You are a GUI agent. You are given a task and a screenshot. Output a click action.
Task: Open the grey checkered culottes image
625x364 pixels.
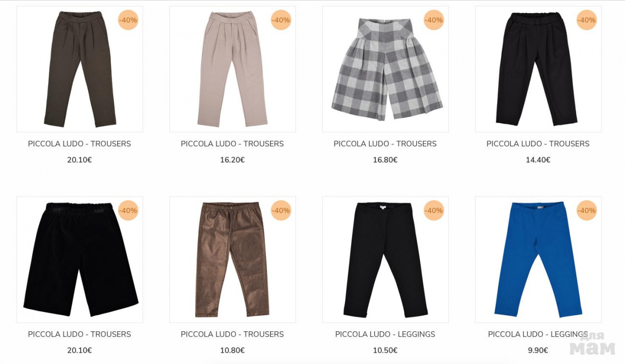point(385,69)
